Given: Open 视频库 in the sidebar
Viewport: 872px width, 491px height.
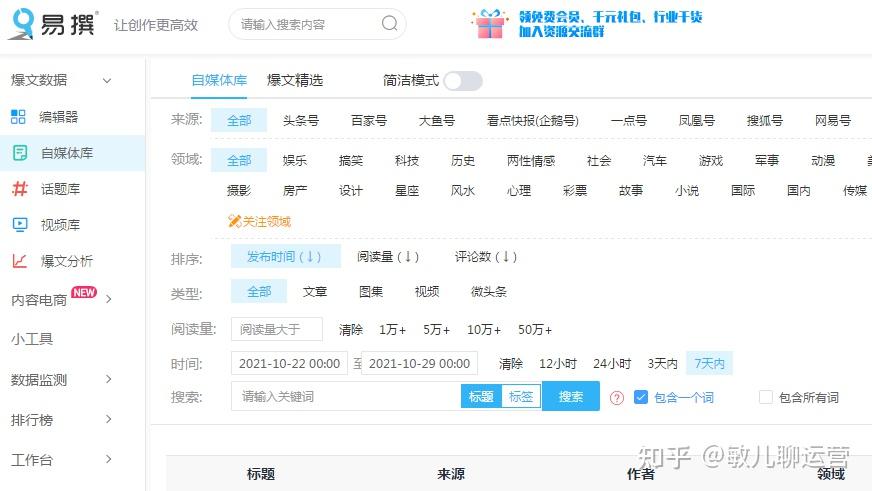Looking at the screenshot, I should point(61,225).
